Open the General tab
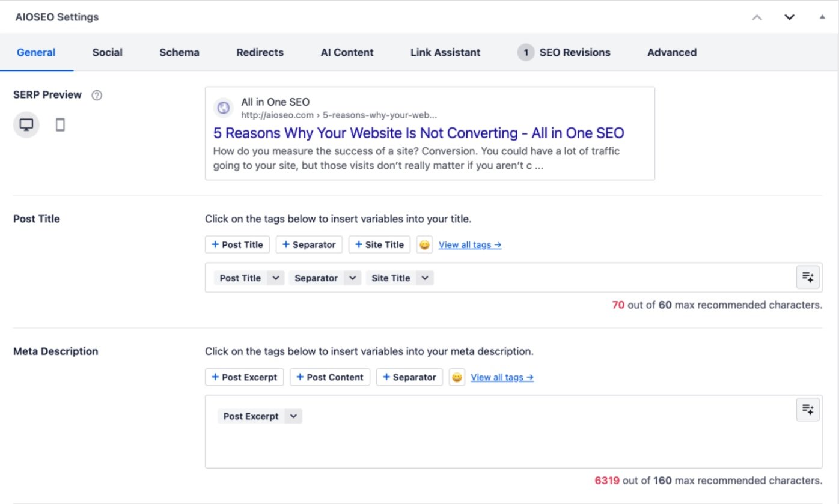The height and width of the screenshot is (504, 839). pyautogui.click(x=36, y=52)
